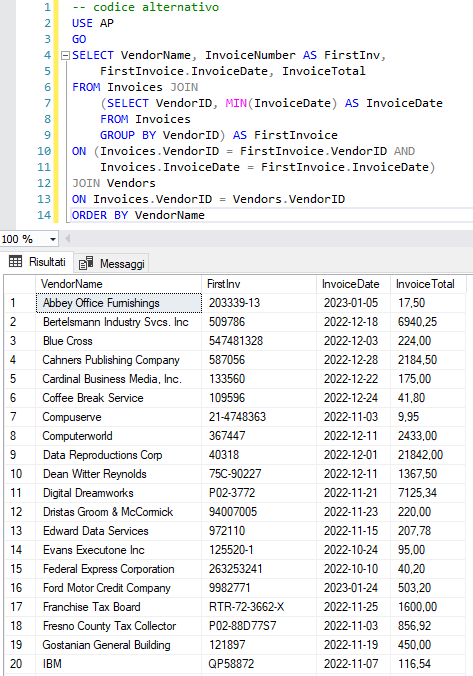Click the 21842,00 invoice total
Image resolution: width=473 pixels, height=676 pixels.
[420, 455]
